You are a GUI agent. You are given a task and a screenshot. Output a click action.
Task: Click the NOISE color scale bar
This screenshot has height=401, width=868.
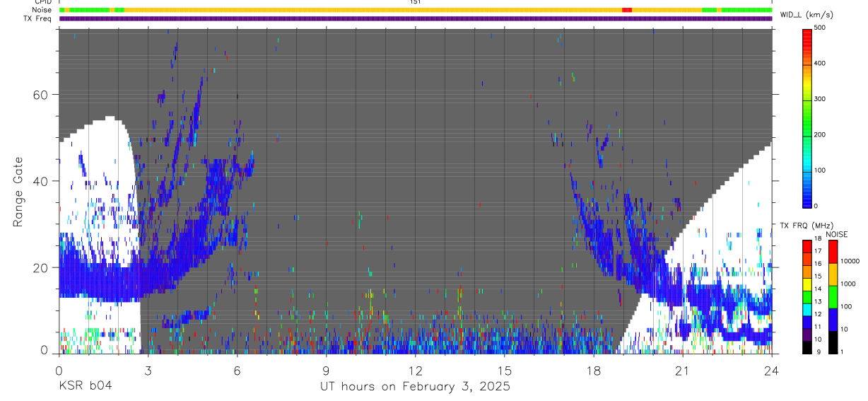pos(833,297)
